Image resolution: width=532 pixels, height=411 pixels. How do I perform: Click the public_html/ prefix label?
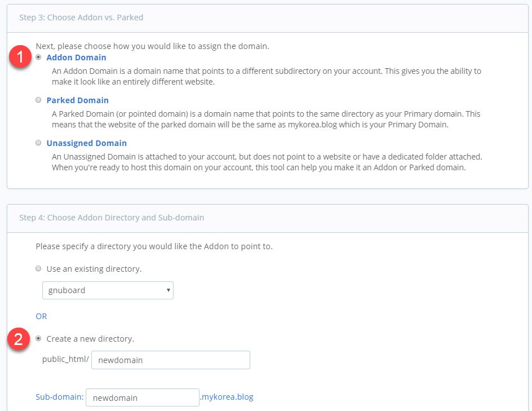point(65,359)
